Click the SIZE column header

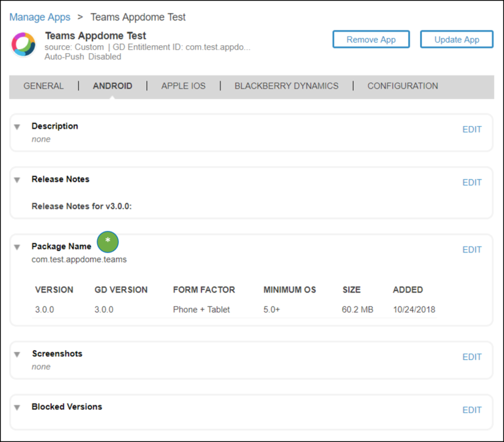[351, 290]
